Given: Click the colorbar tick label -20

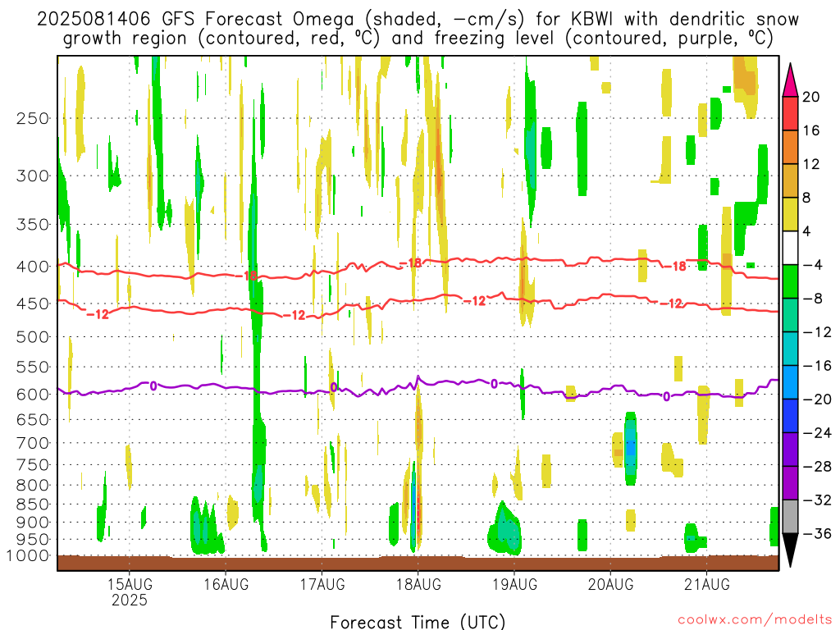Looking at the screenshot, I should point(817,399).
